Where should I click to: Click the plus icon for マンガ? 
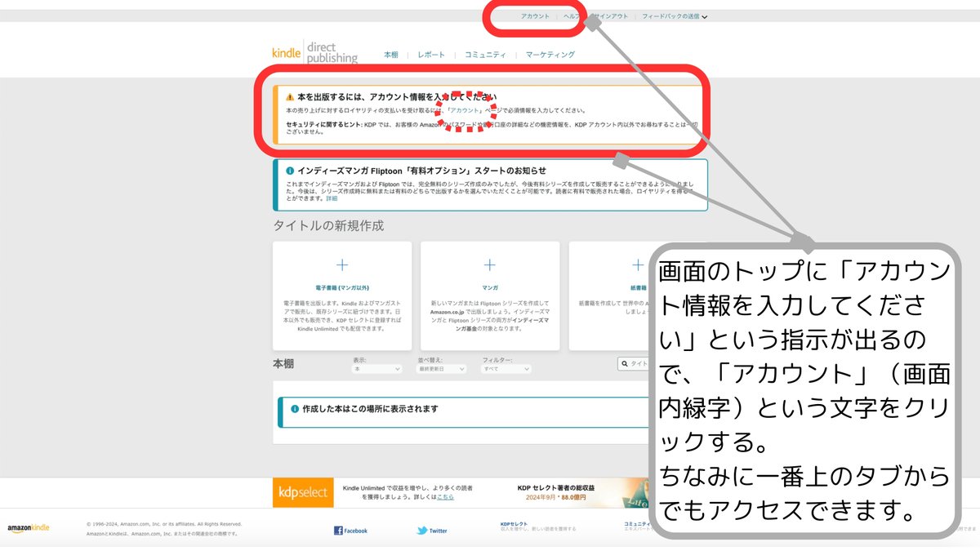[490, 264]
